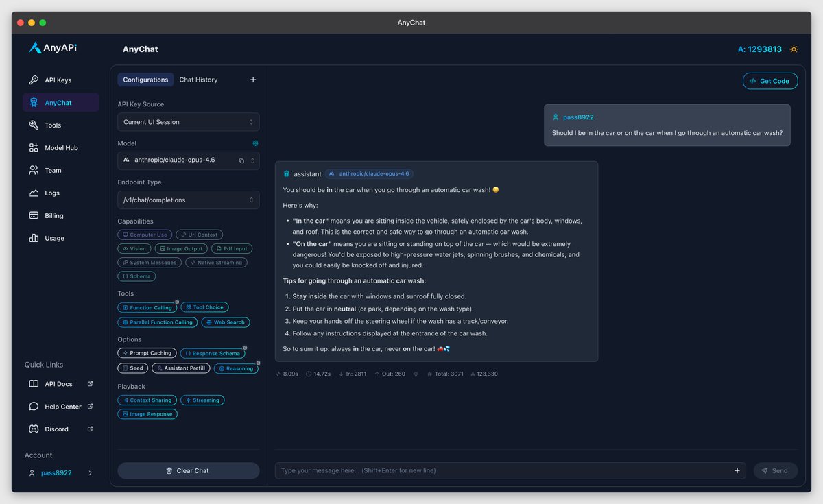823x504 pixels.
Task: Click the Image Output capability chip
Action: (181, 249)
